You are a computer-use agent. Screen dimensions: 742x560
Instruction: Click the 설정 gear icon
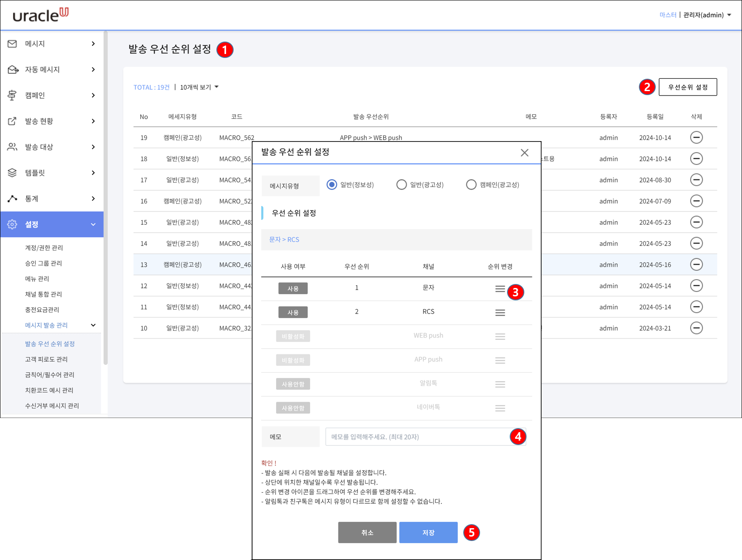click(12, 224)
